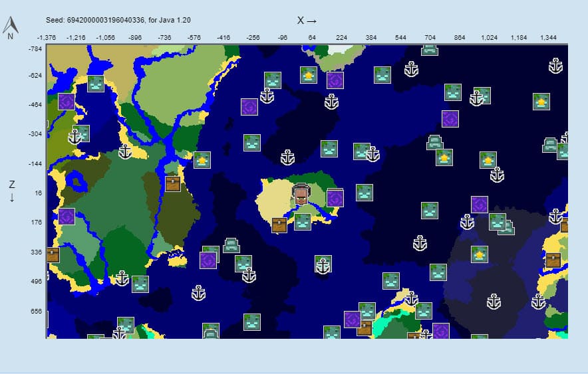Click the treasure chest on the western continent's east coast
The image size is (588, 374).
point(172,184)
